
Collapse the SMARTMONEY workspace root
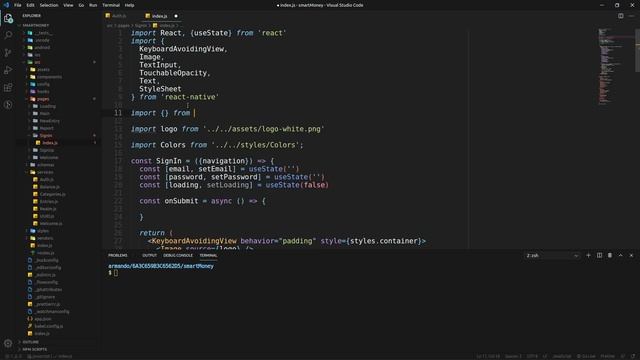(36, 25)
